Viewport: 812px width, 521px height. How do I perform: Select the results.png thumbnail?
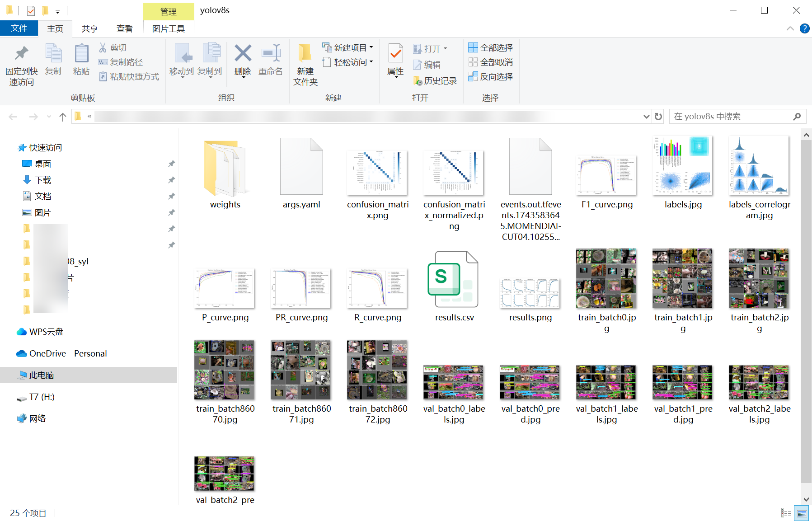click(530, 294)
